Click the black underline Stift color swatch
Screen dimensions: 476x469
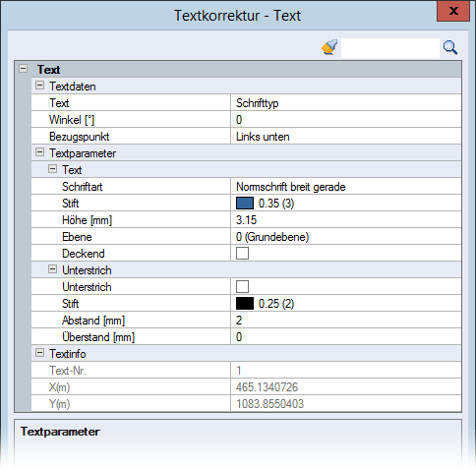245,304
